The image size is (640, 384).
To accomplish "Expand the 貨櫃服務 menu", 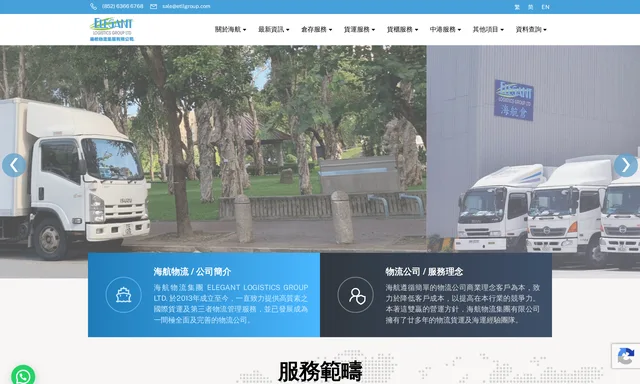I will point(402,29).
